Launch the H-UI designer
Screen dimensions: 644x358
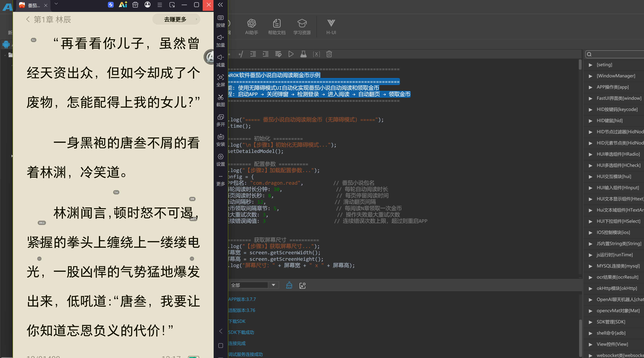tap(331, 27)
